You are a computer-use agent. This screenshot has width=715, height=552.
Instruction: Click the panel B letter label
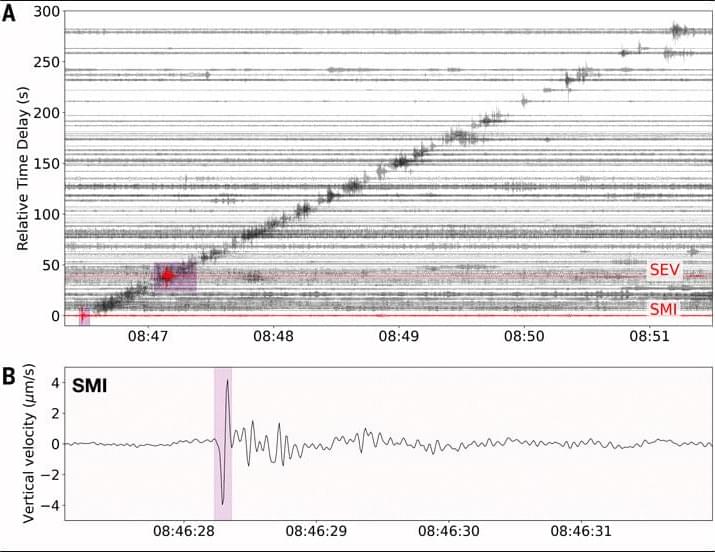pyautogui.click(x=8, y=377)
